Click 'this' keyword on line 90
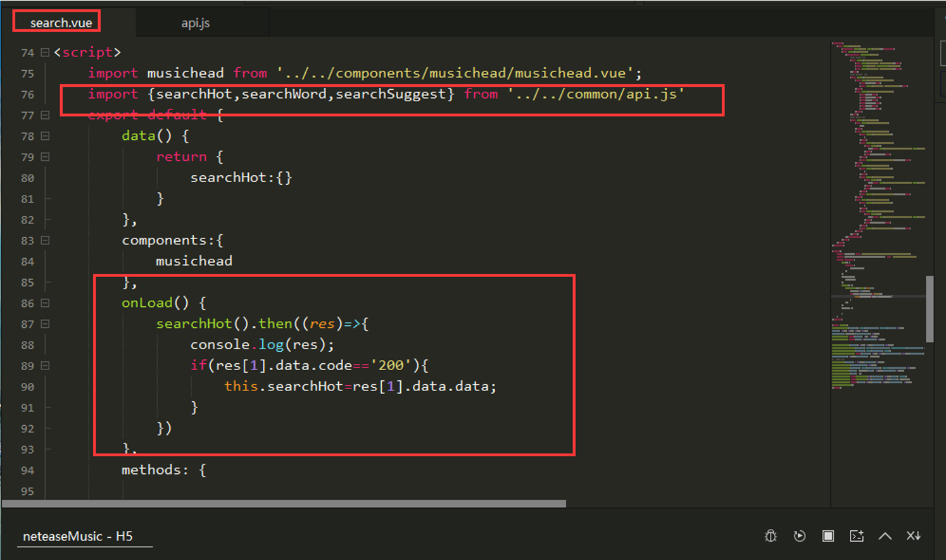The image size is (946, 560). point(241,387)
